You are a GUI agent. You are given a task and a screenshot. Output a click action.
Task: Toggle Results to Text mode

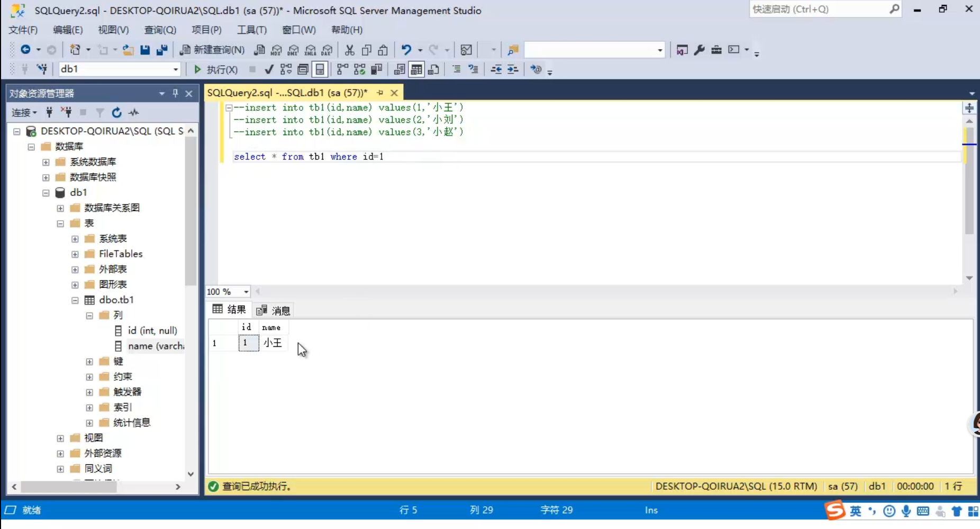400,69
